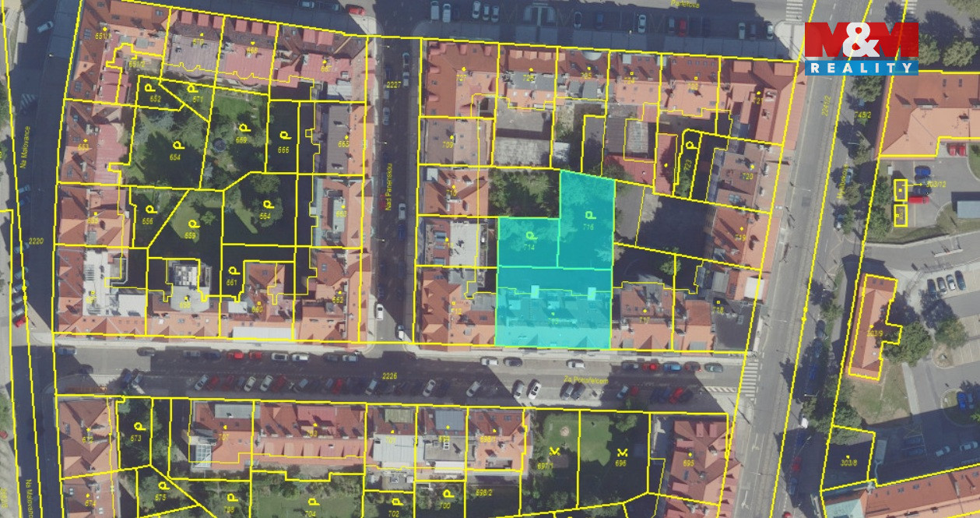Select the garden symbol in parcel 656
This screenshot has height=518, width=980.
[x=149, y=209]
